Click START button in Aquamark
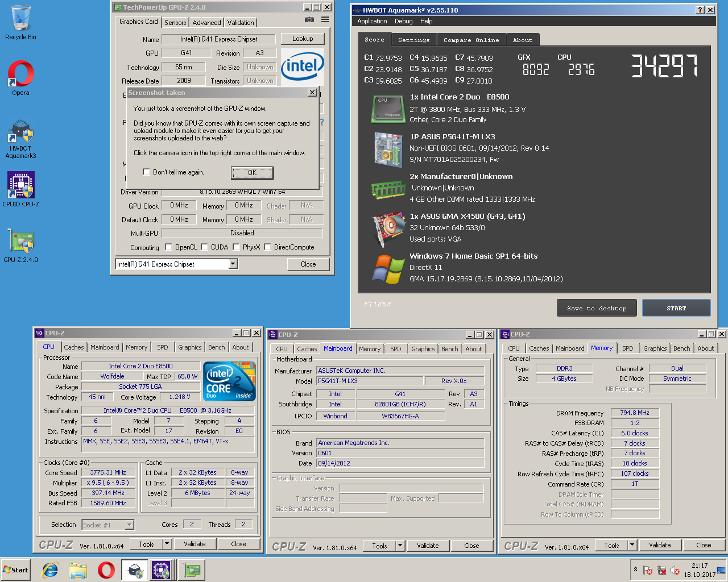The width and height of the screenshot is (728, 582). point(676,308)
